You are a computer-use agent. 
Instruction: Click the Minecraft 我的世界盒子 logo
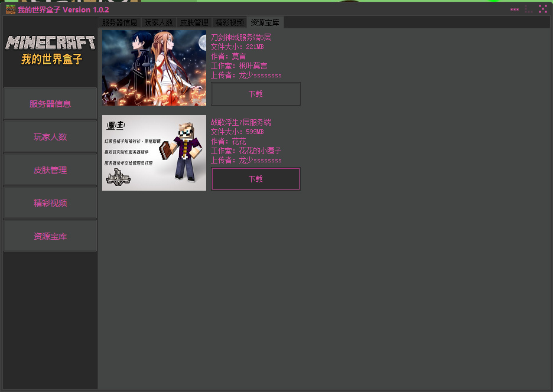(50, 50)
